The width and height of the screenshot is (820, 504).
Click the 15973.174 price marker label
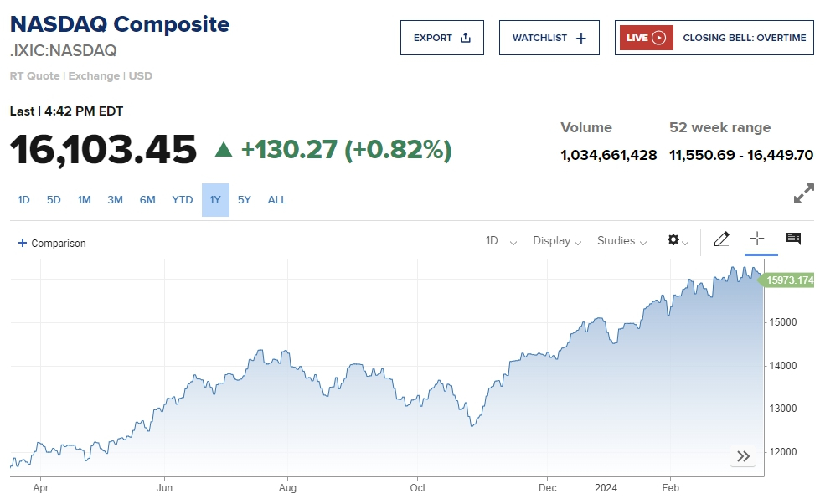pyautogui.click(x=789, y=280)
